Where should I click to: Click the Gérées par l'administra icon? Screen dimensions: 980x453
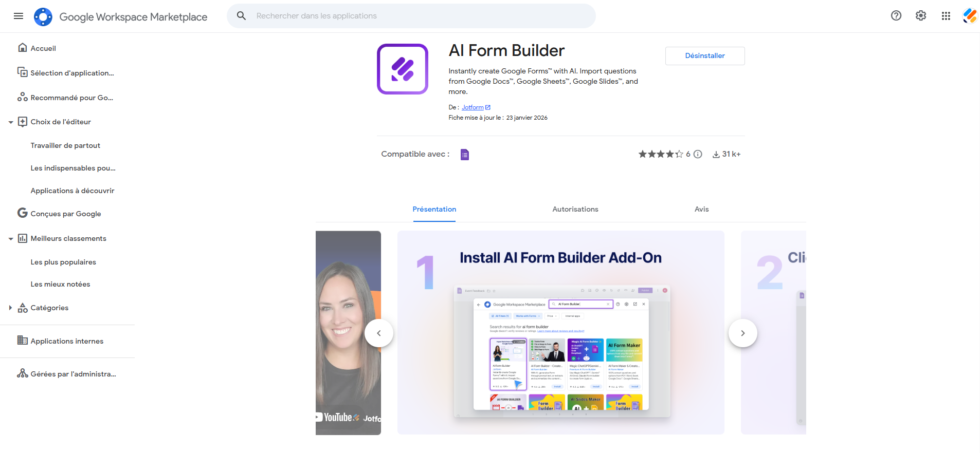coord(23,373)
